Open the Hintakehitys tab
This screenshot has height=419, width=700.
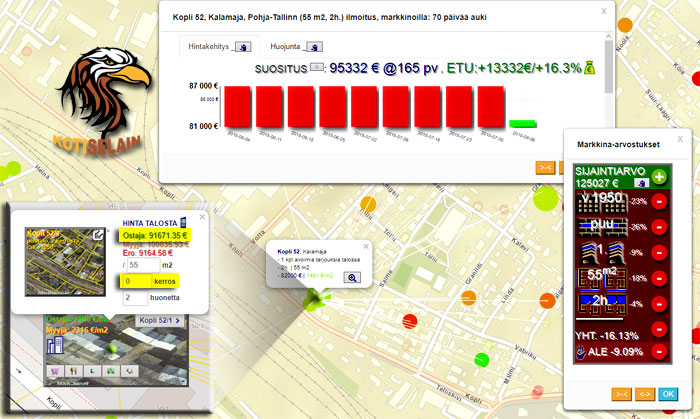point(208,46)
